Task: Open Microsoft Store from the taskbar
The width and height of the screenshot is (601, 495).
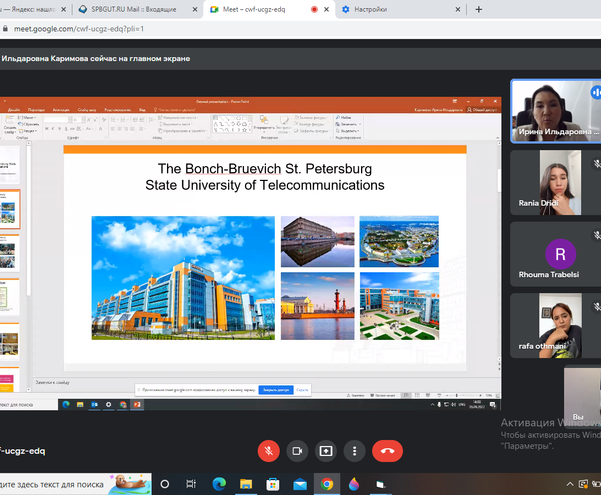Action: point(274,485)
